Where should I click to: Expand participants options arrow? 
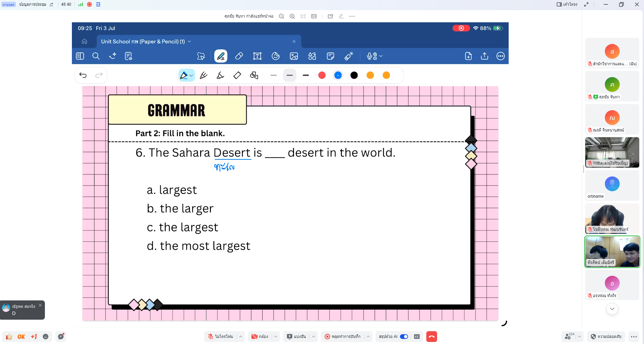pyautogui.click(x=580, y=337)
